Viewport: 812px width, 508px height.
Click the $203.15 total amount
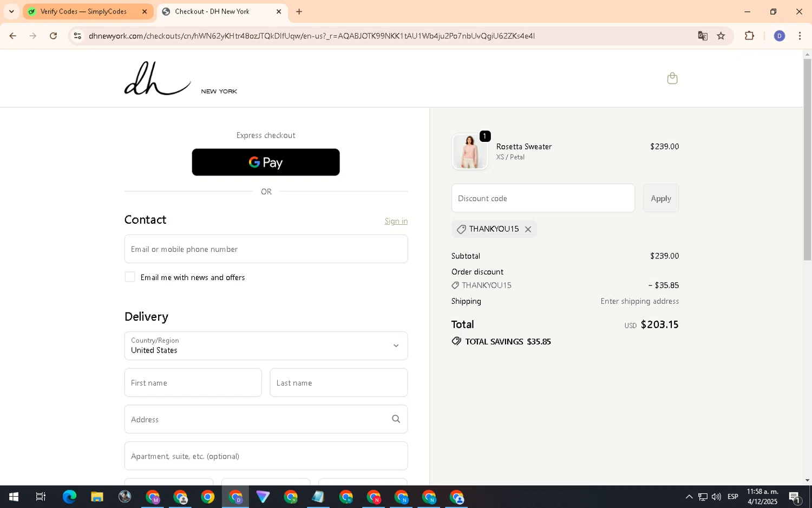659,324
